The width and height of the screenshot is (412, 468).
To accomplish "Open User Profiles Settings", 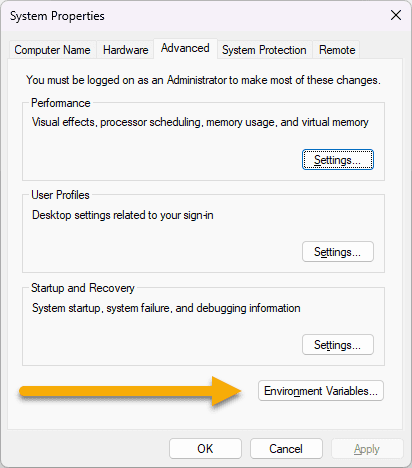I will tap(338, 252).
